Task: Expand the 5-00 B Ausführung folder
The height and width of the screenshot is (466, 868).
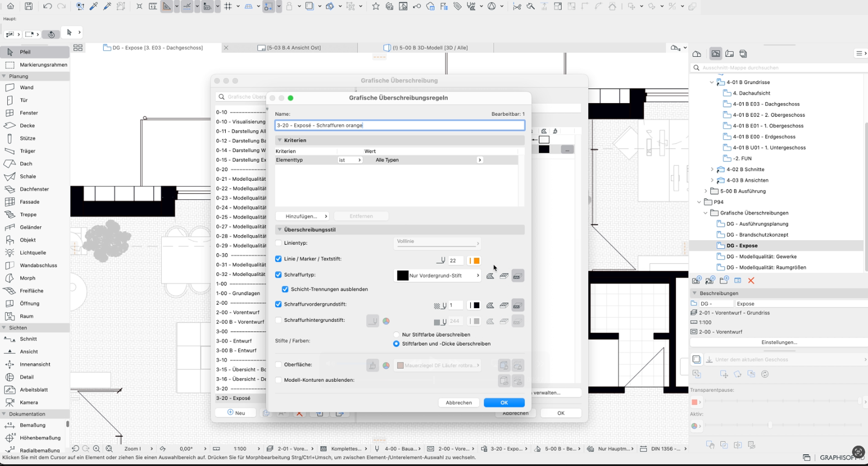Action: pos(705,191)
